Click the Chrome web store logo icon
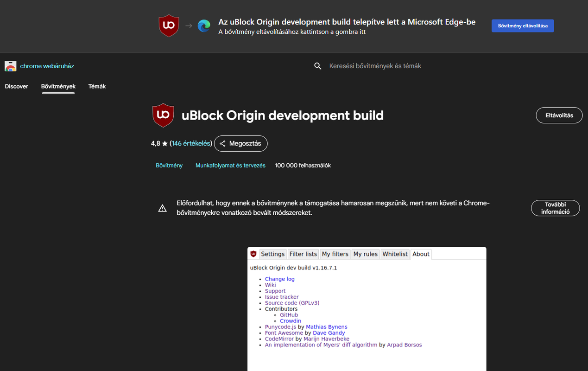 click(x=10, y=66)
